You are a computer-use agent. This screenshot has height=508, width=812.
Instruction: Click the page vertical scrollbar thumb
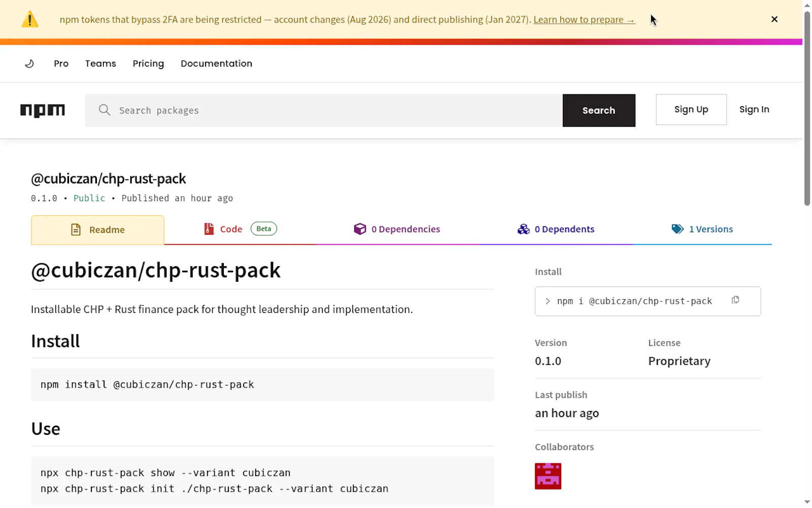(x=807, y=108)
